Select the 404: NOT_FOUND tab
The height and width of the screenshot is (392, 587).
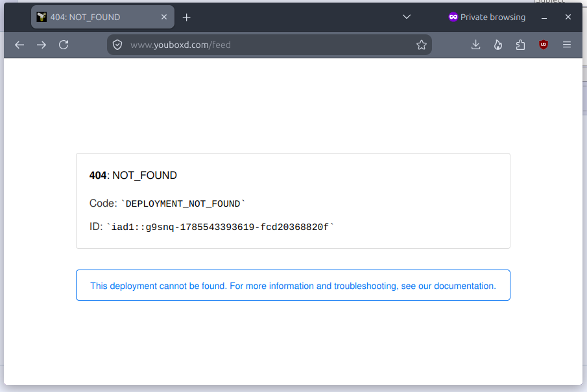[102, 17]
